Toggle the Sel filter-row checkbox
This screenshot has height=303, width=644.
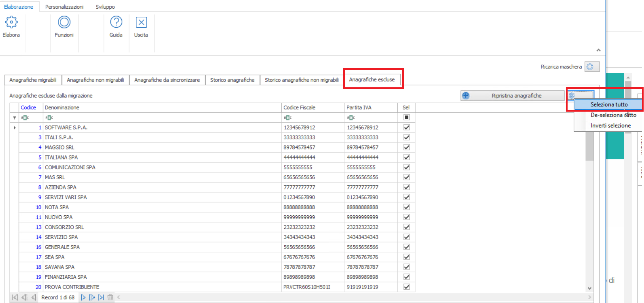coord(406,117)
